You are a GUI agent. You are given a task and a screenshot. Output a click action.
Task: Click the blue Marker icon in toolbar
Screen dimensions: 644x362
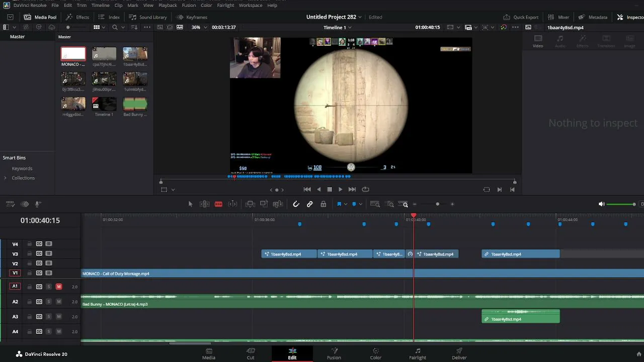point(354,204)
